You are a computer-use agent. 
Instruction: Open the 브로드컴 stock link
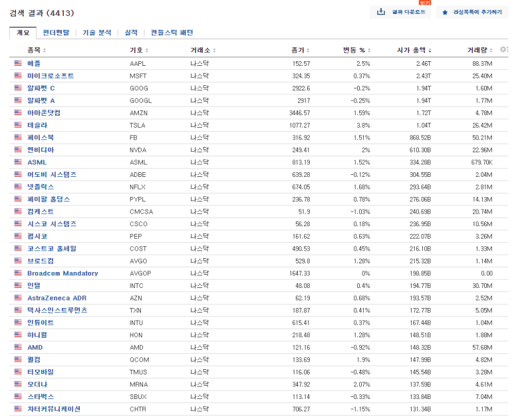(x=41, y=261)
